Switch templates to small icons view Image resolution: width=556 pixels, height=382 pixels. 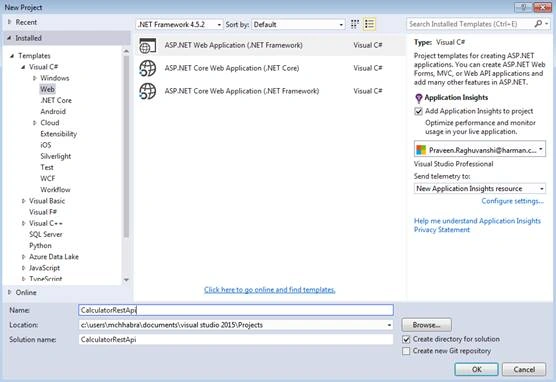(x=355, y=24)
